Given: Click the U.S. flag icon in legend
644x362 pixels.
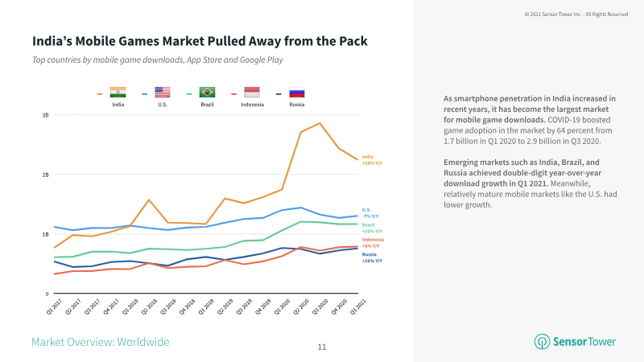Looking at the screenshot, I should [x=163, y=93].
